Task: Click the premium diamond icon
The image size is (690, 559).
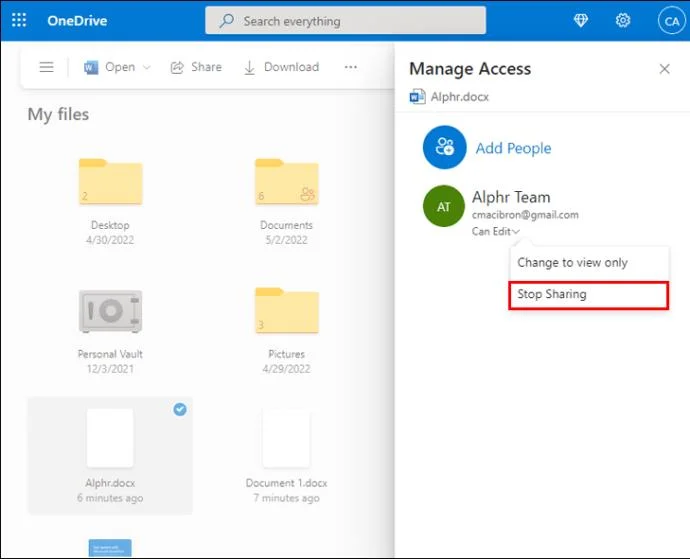Action: pos(581,20)
